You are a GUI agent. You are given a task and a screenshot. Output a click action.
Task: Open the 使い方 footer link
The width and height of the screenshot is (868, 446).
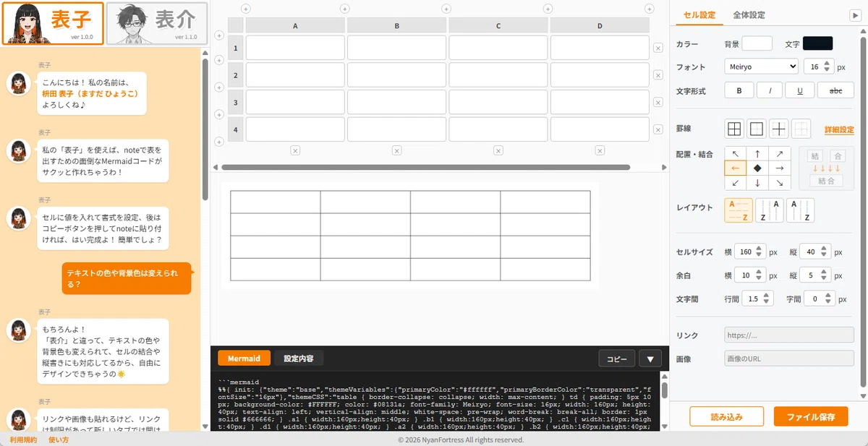[x=59, y=439]
